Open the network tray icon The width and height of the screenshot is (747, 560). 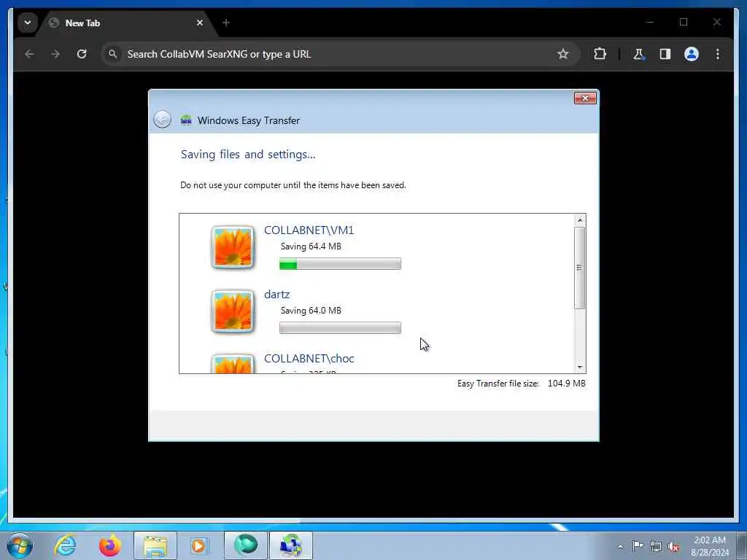pos(656,546)
